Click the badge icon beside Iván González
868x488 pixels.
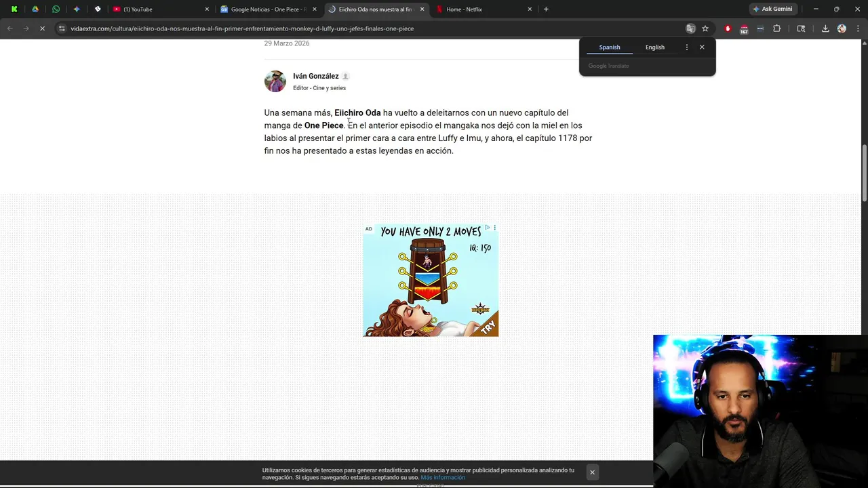tap(345, 76)
